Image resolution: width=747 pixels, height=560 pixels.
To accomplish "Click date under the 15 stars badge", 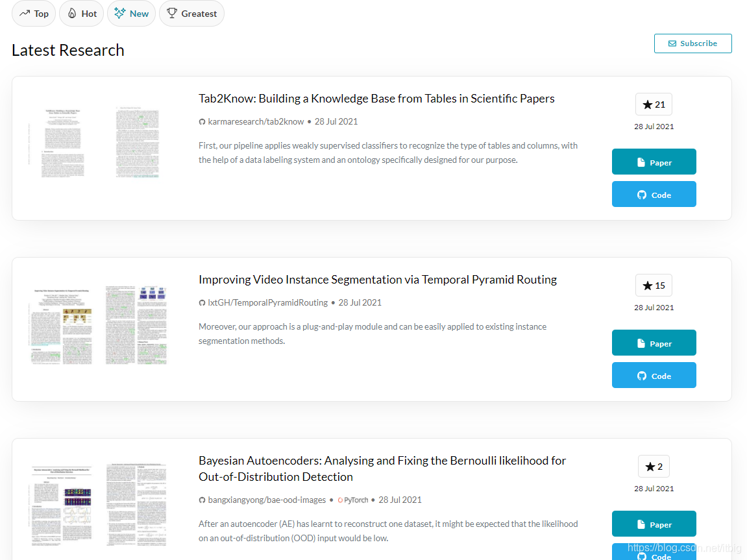I will click(654, 307).
